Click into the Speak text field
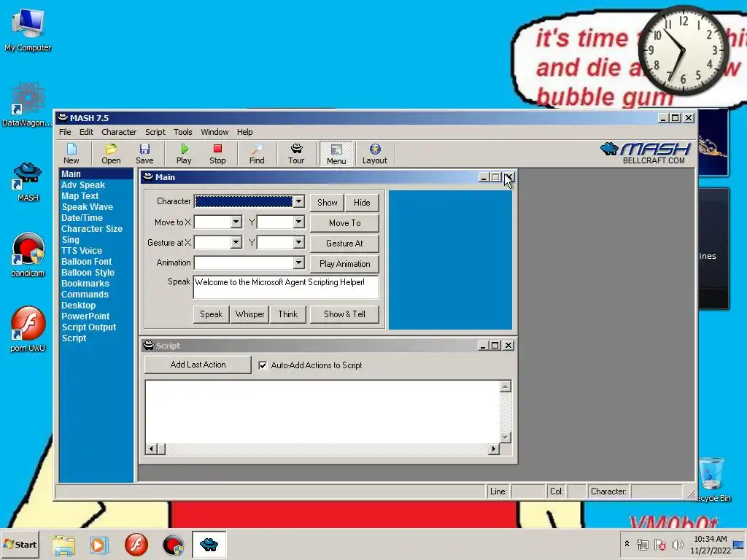Viewport: 747px width, 560px height. (x=286, y=287)
